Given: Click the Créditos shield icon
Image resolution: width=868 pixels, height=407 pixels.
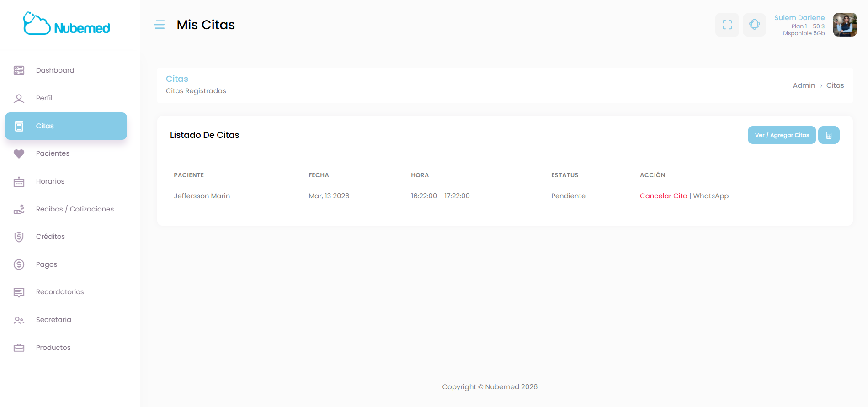Looking at the screenshot, I should [x=19, y=237].
